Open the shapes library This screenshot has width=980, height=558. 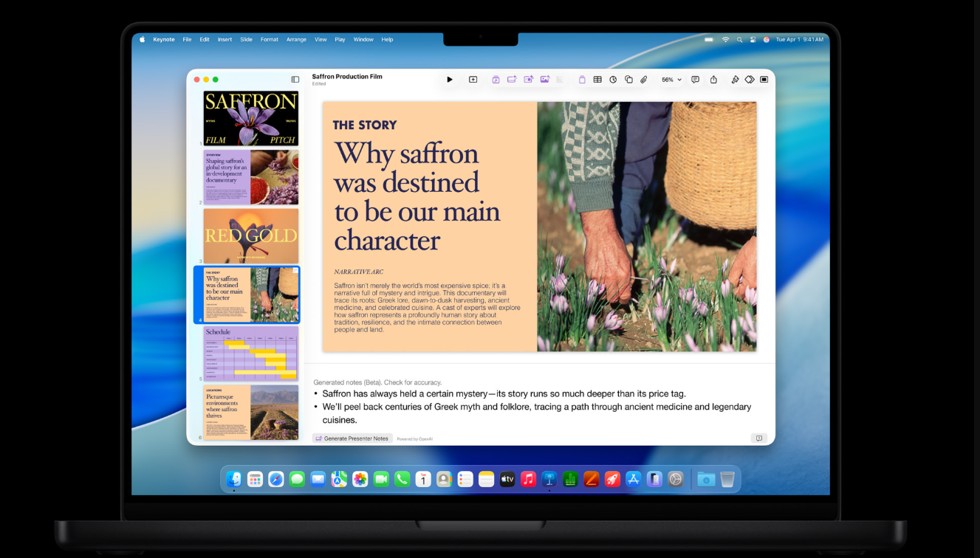click(x=628, y=79)
